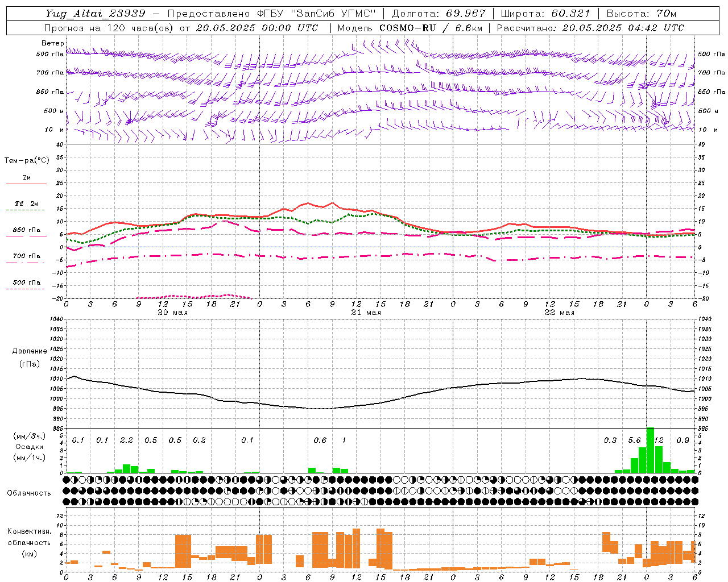The width and height of the screenshot is (728, 582).
Task: Click the 21 мая date label
Action: pos(366,313)
